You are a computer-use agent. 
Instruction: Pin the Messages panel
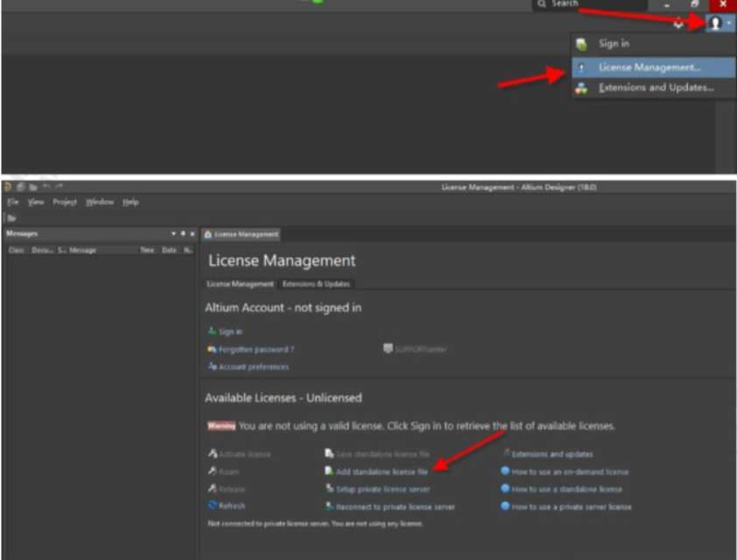183,234
